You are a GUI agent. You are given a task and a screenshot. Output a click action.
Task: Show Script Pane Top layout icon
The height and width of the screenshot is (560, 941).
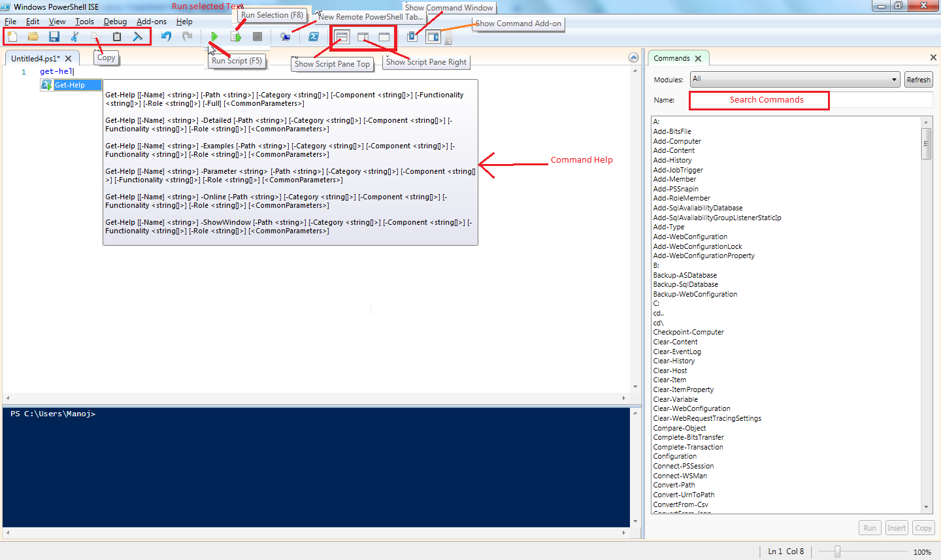point(342,37)
